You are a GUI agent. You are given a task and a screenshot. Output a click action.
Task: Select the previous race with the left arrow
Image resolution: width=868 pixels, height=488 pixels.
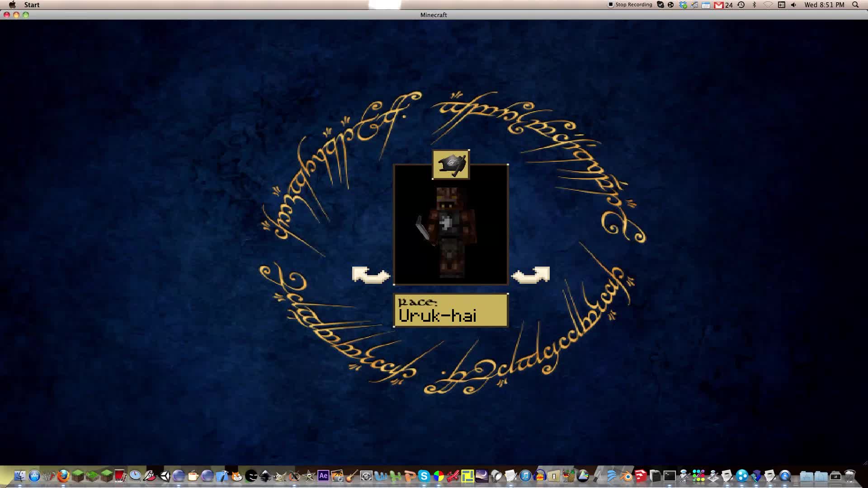coord(370,274)
